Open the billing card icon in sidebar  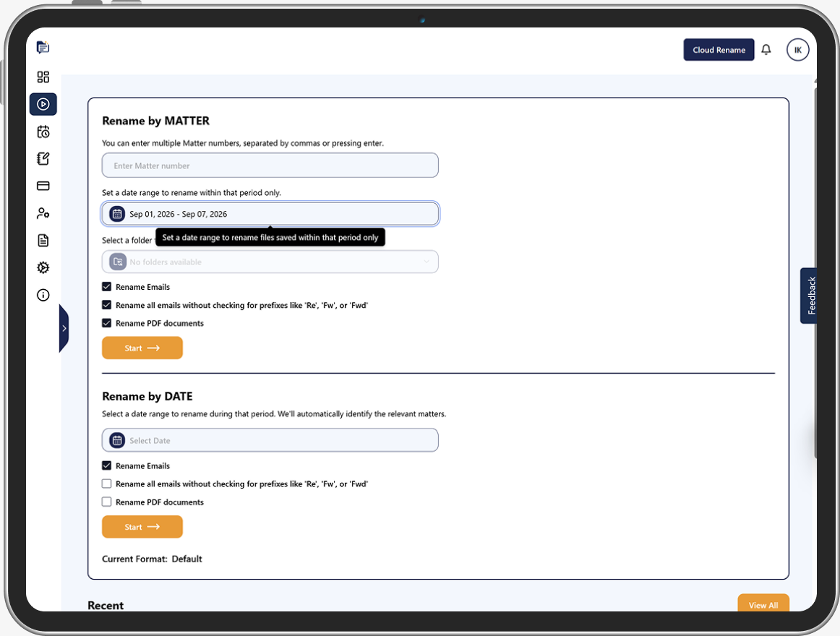pos(43,186)
